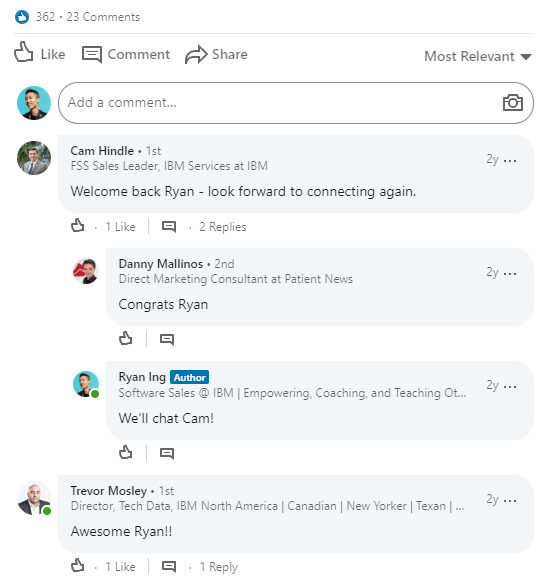
Task: Open the Most Relevant sort dropdown
Action: pos(478,56)
